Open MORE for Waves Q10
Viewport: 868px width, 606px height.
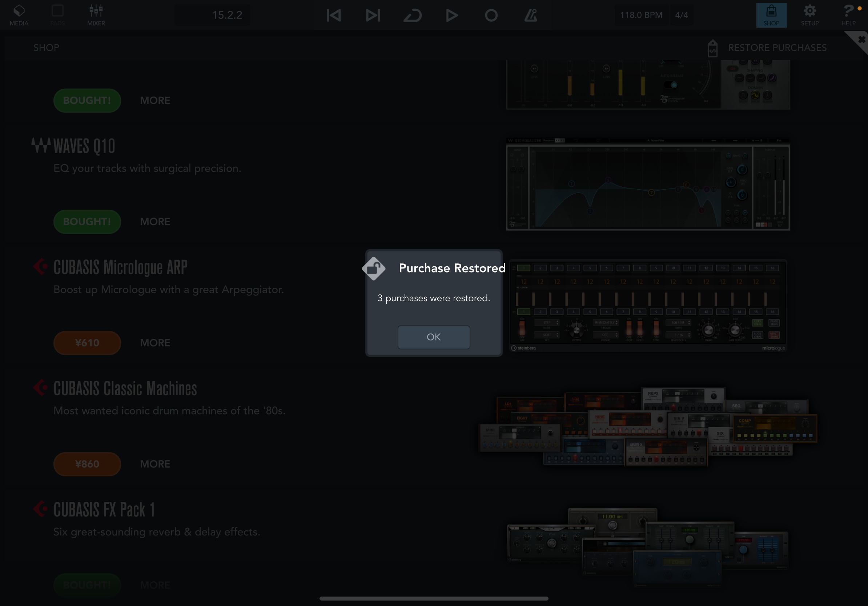(155, 221)
